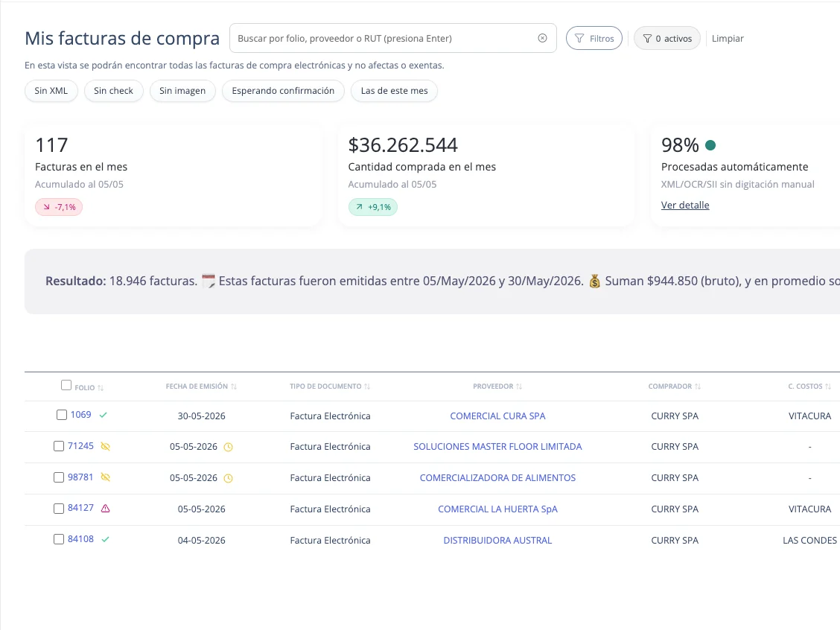Apply the Sin XML quick filter

click(x=51, y=91)
